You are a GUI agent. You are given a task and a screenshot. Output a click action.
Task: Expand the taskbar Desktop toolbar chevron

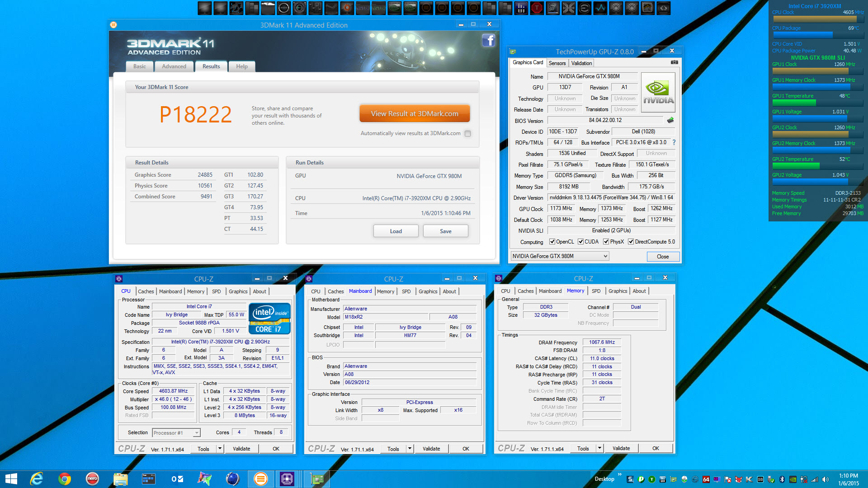(620, 474)
